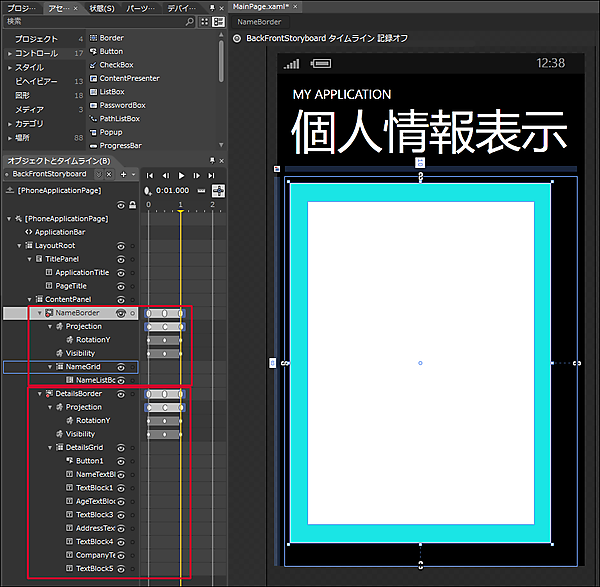Hide the DetailsGrid element using its eye icon
The height and width of the screenshot is (587, 600).
[120, 447]
